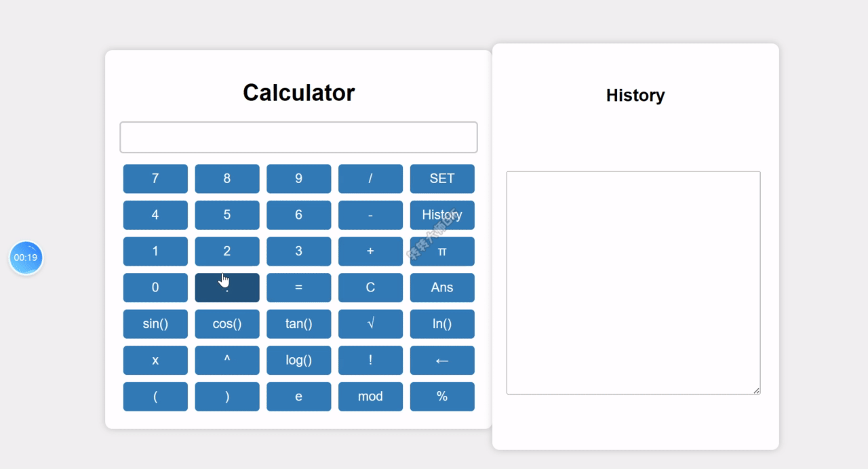The image size is (868, 469).
Task: Click the number 7 key
Action: coord(155,178)
